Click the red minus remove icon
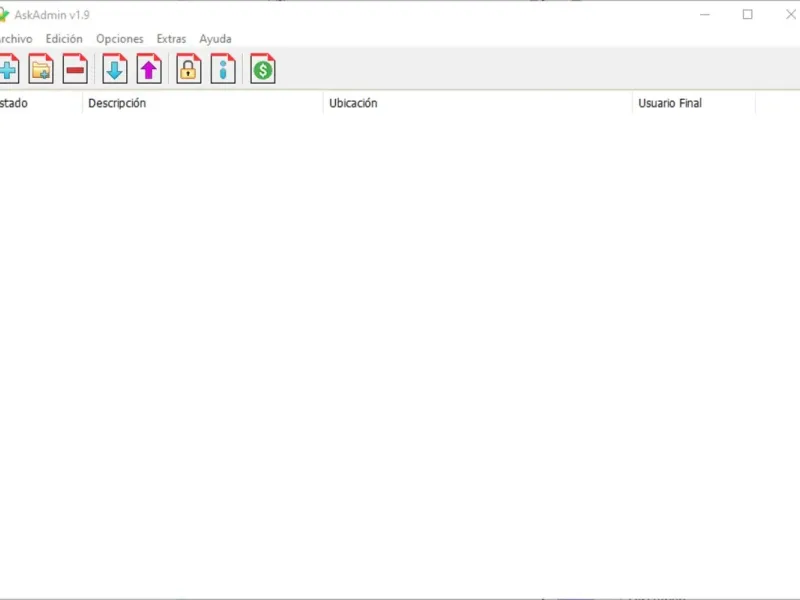This screenshot has width=800, height=600. (75, 69)
